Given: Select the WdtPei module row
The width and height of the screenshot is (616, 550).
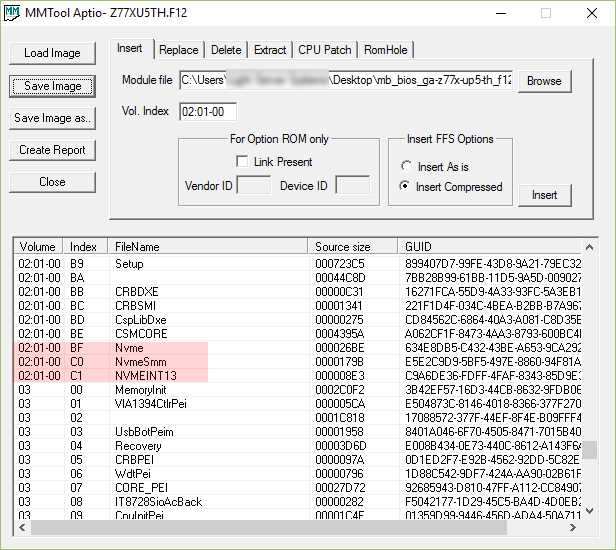Looking at the screenshot, I should tap(298, 474).
